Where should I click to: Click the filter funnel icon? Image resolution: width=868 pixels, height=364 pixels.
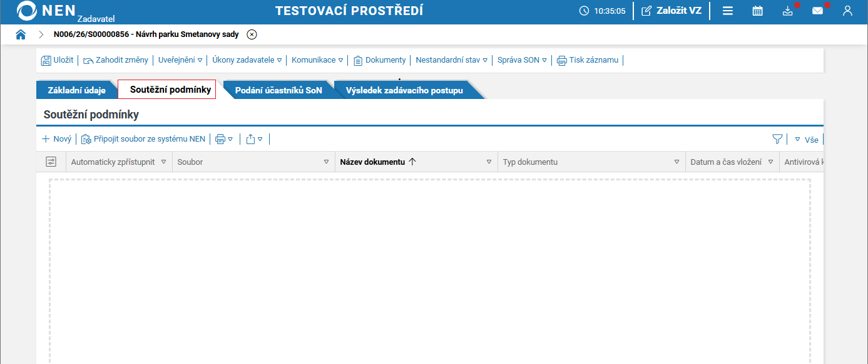coord(777,139)
